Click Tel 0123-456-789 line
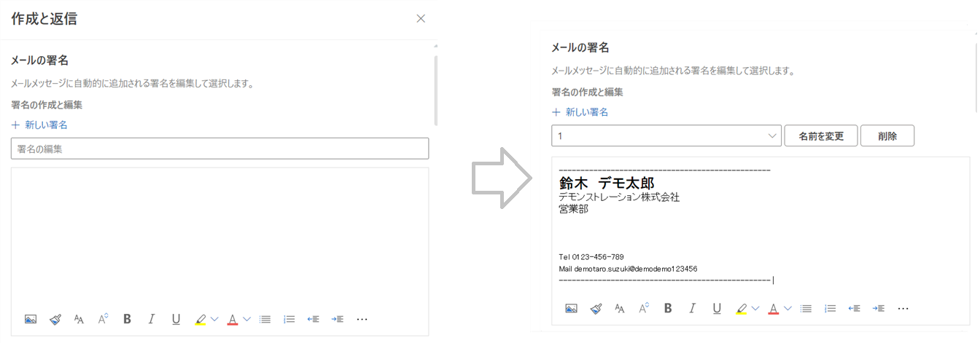This screenshot has width=980, height=343. coord(591,256)
